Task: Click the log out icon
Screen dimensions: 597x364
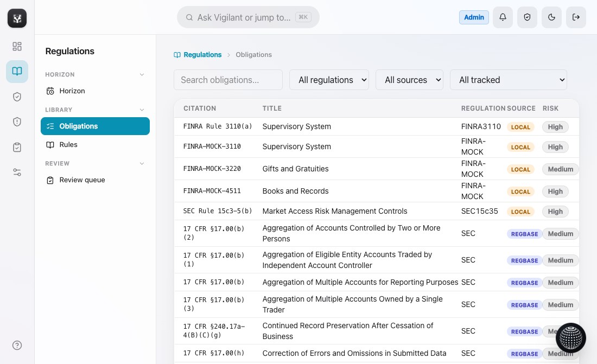Action: click(x=576, y=17)
